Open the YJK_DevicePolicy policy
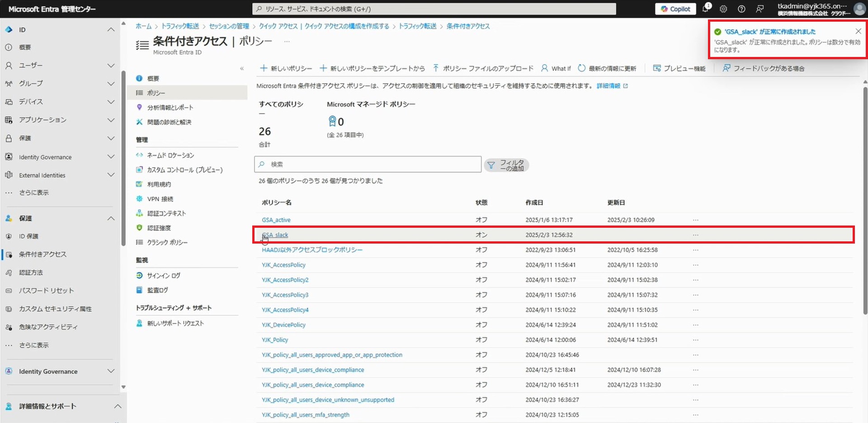 coord(283,325)
